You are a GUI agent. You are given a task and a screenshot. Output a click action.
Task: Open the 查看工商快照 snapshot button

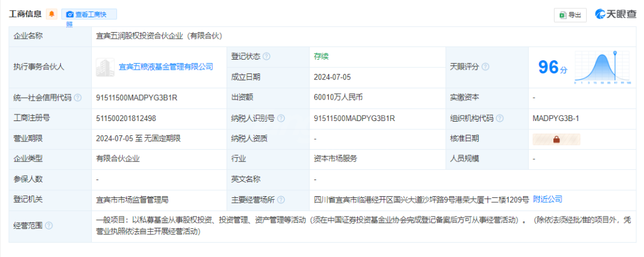click(89, 14)
